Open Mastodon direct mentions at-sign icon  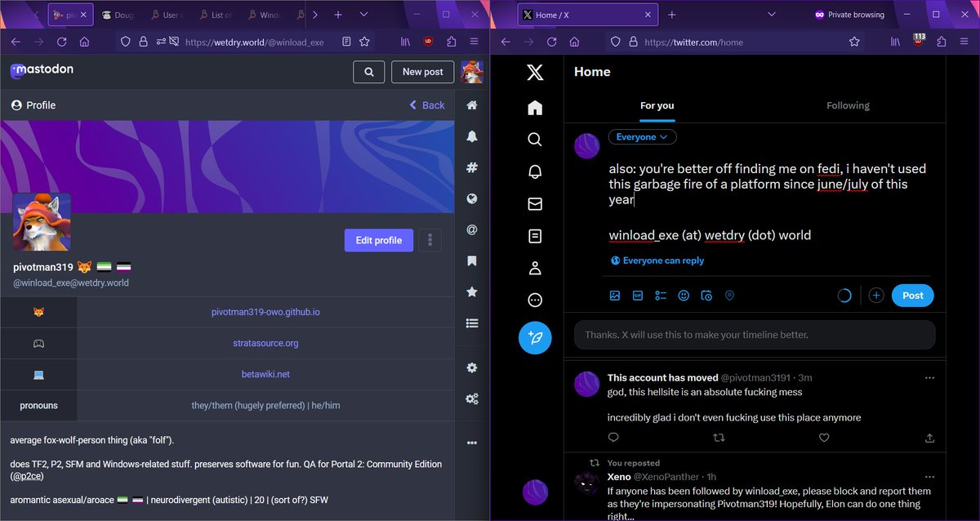pyautogui.click(x=472, y=229)
